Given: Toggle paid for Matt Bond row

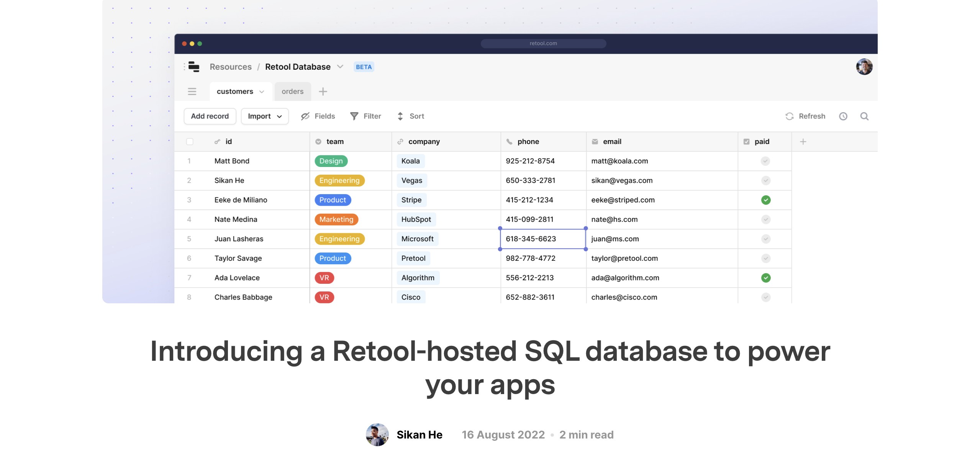Looking at the screenshot, I should 765,161.
